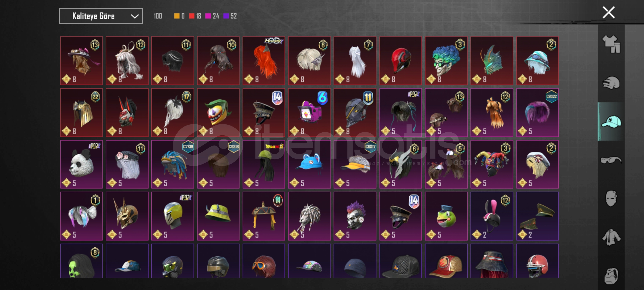Select the green frog head item
Viewport: 644px width, 290px height.
[x=446, y=216]
